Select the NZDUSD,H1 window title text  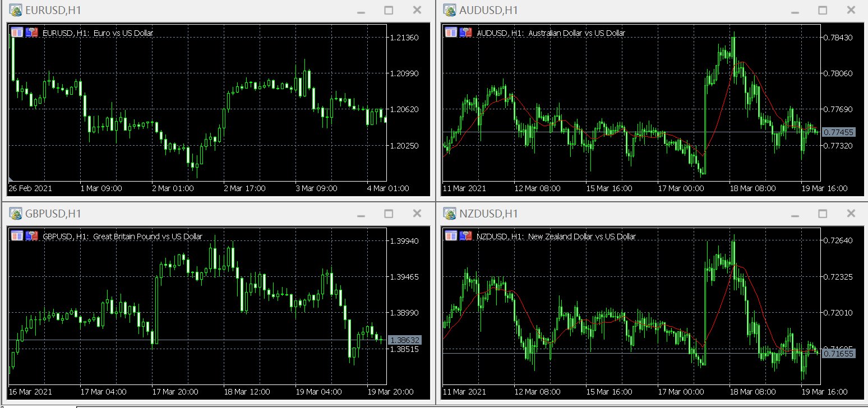488,214
